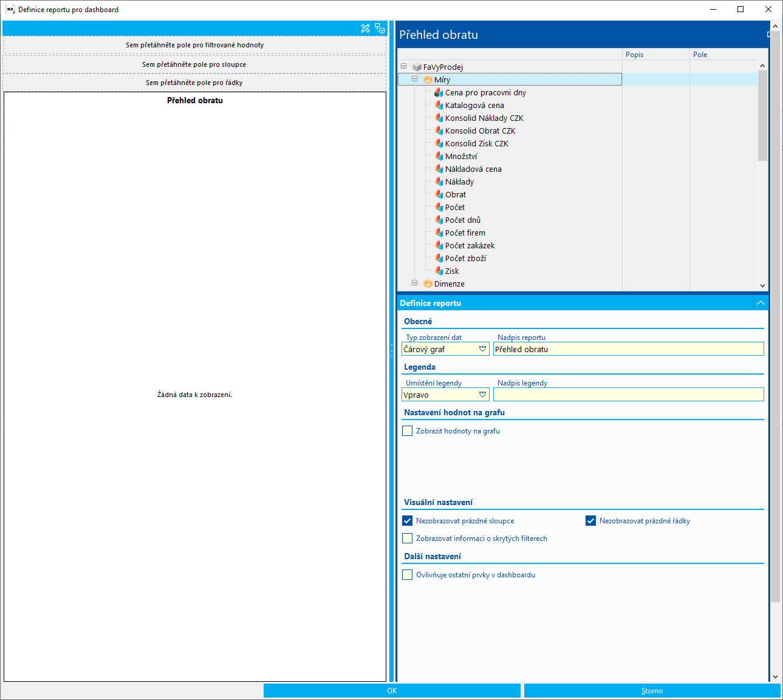Click the Popis column header
This screenshot has width=783, height=700.
pyautogui.click(x=656, y=55)
